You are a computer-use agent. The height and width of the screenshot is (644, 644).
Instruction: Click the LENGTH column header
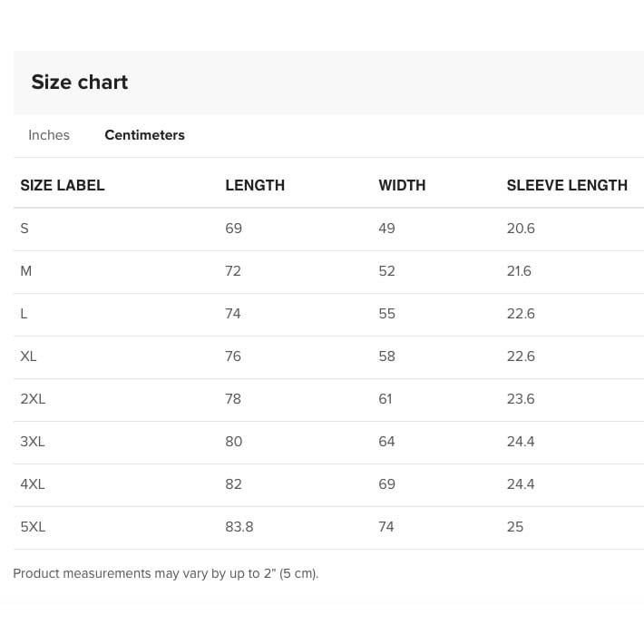pyautogui.click(x=255, y=185)
